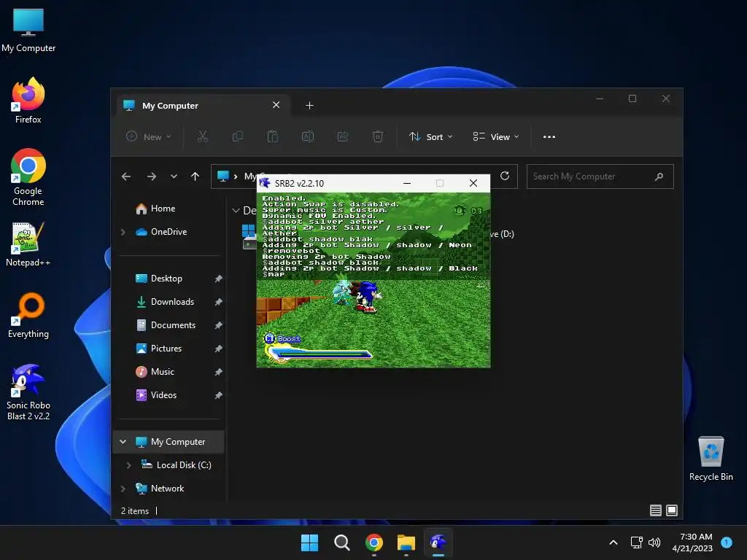This screenshot has height=560, width=747.
Task: Open Notepad++ desktop shortcut
Action: pos(28,244)
